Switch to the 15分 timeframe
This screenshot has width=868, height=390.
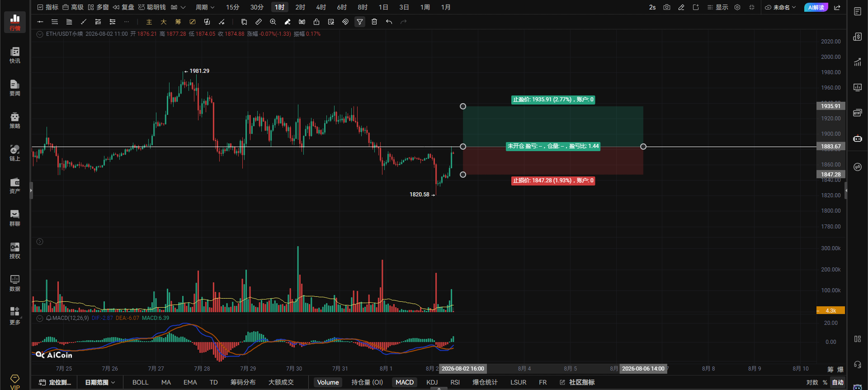(x=233, y=7)
